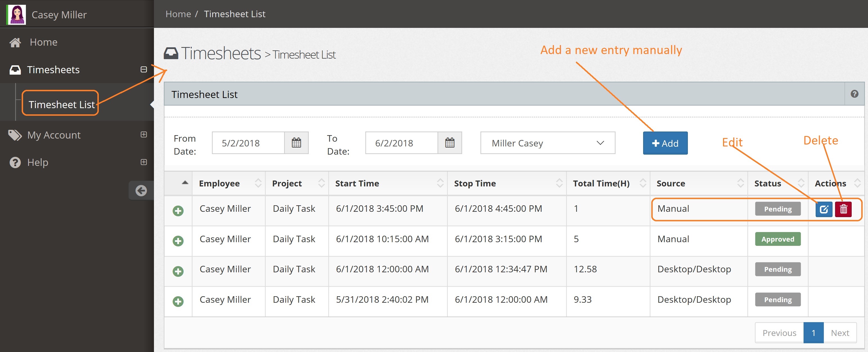The width and height of the screenshot is (868, 352).
Task: Expand the My Account sidebar section
Action: (142, 135)
